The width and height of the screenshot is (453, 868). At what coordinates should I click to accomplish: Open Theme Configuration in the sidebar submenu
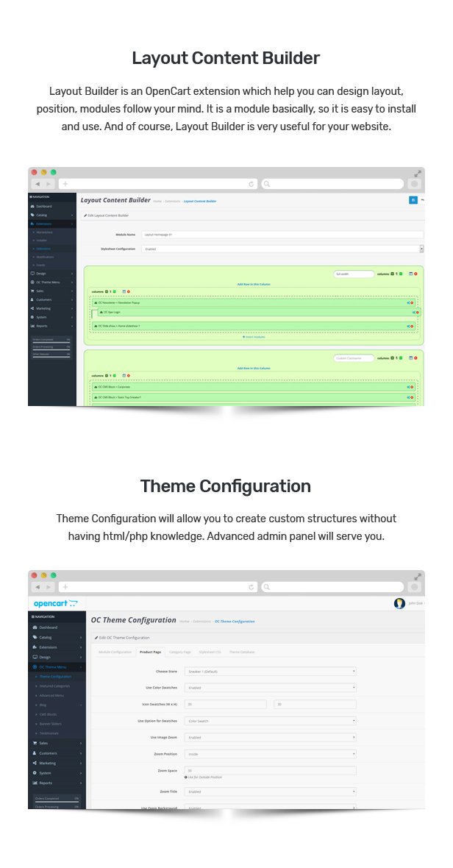57,677
